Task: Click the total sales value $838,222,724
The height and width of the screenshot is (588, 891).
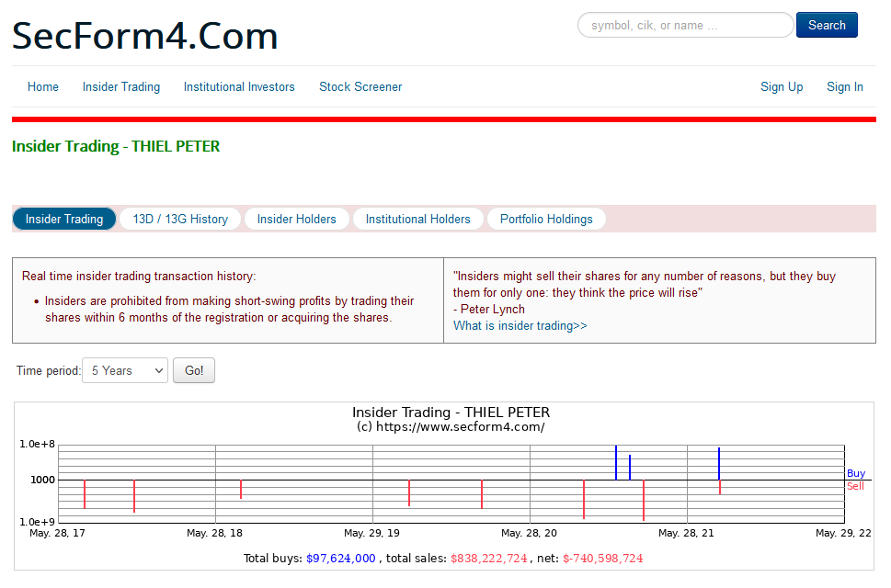Action: click(x=489, y=559)
